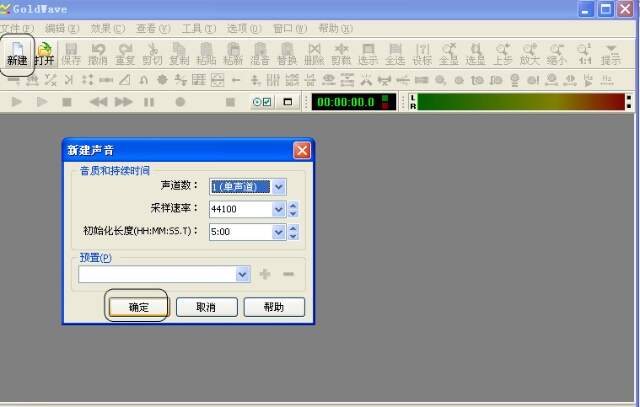The width and height of the screenshot is (640, 407).
Task: Decrease the 采样速率 value with the down arrow
Action: pos(293,214)
